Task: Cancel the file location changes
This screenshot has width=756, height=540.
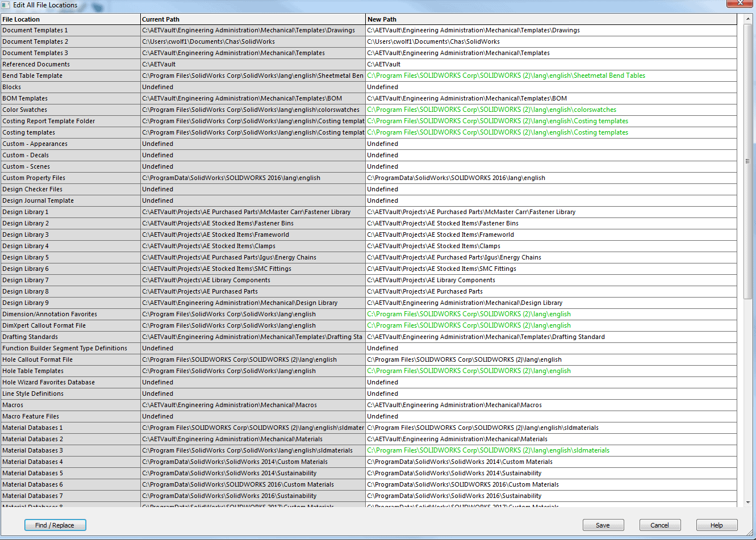Action: coord(660,525)
